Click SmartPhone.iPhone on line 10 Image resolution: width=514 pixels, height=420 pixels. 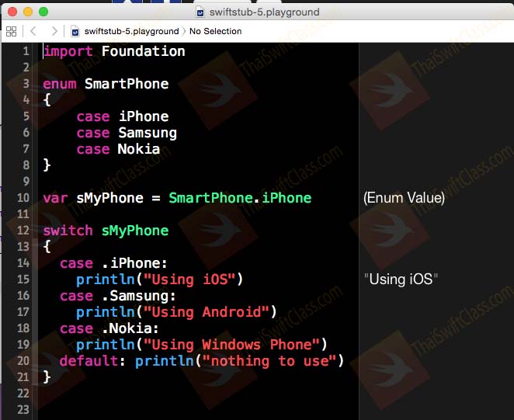point(240,198)
